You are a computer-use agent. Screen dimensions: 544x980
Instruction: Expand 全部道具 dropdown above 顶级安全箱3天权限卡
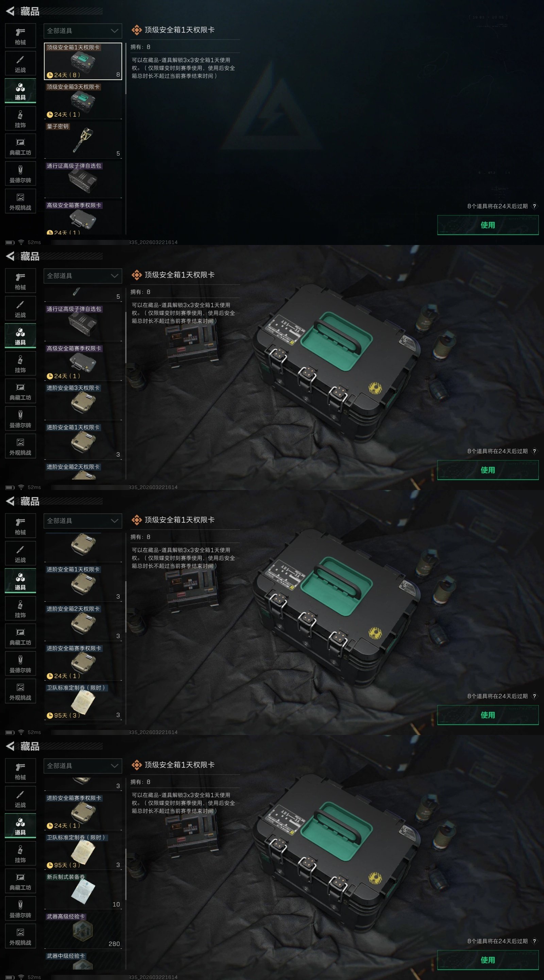[x=83, y=31]
